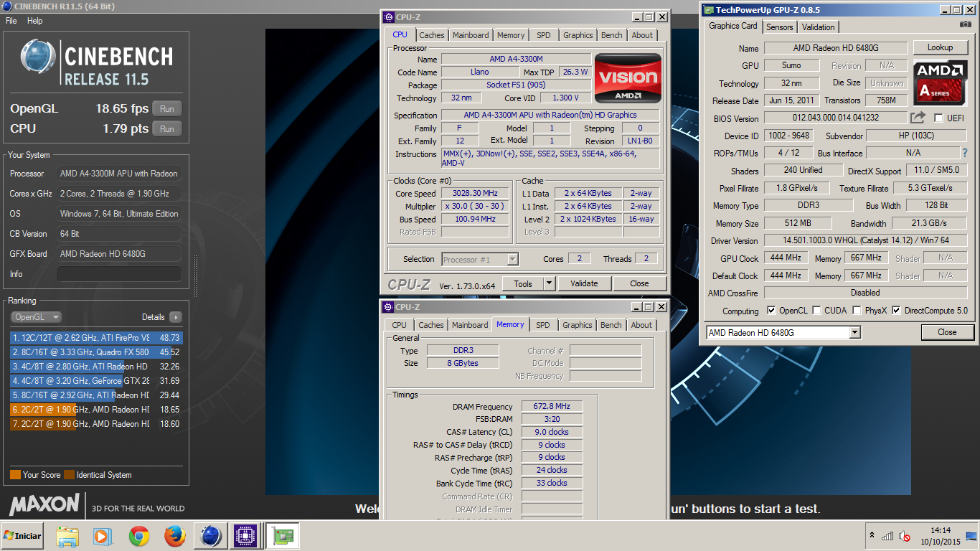Click the question mark next to Bus Interface
Screen dimensions: 980x551
[x=965, y=153]
